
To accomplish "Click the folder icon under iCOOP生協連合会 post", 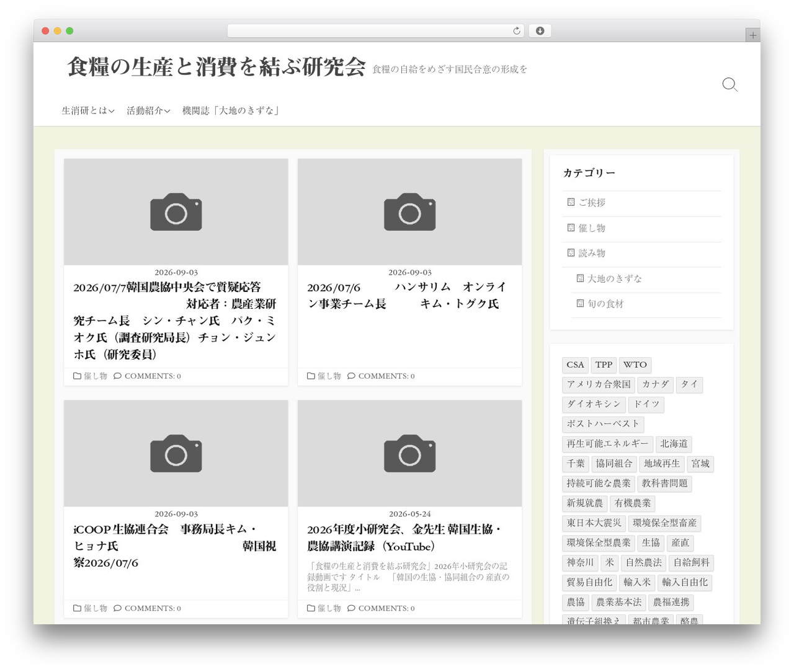I will [x=78, y=608].
